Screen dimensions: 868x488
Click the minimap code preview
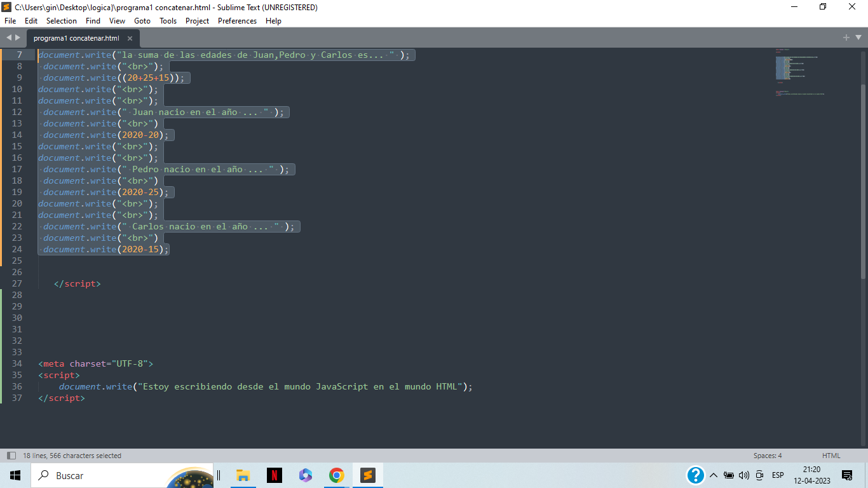tap(799, 72)
